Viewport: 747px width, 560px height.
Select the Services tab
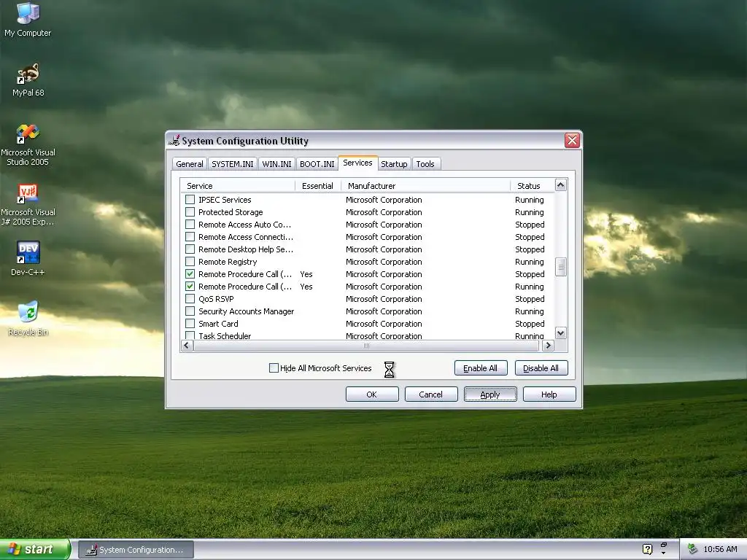tap(357, 163)
